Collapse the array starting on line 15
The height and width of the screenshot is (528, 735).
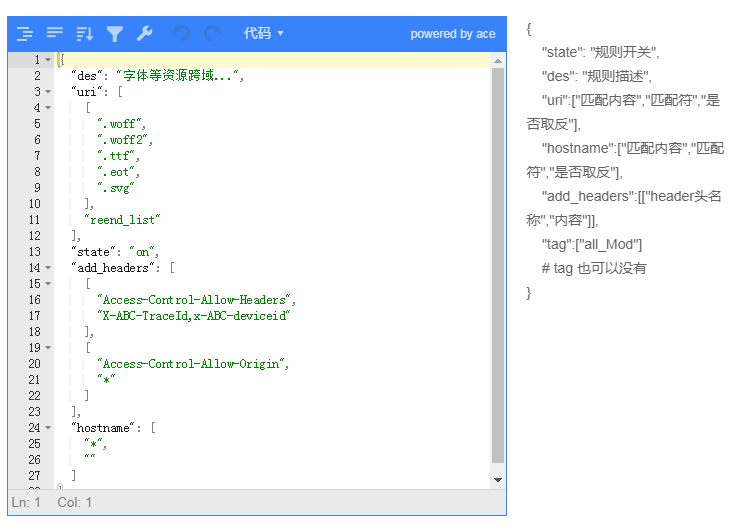[x=48, y=284]
